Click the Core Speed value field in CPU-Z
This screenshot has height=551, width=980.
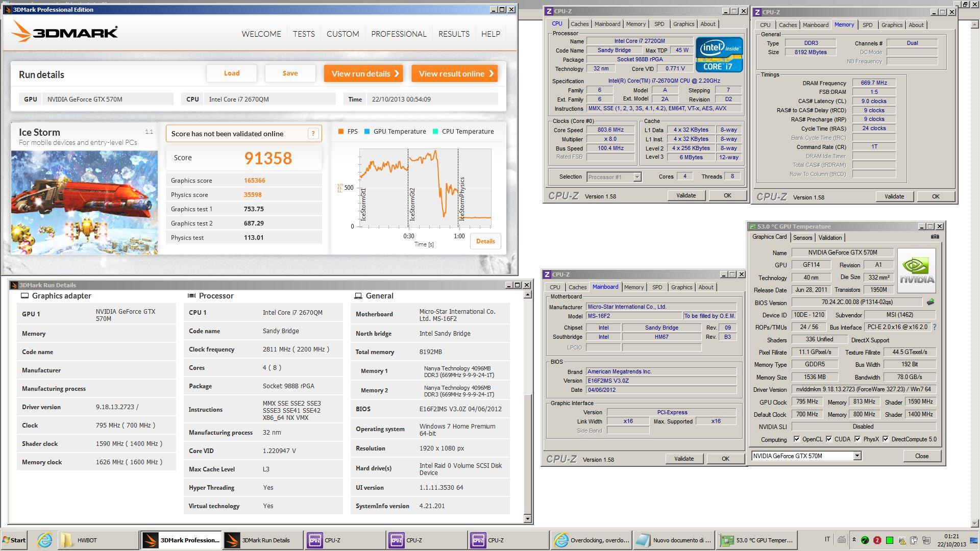[x=610, y=130]
